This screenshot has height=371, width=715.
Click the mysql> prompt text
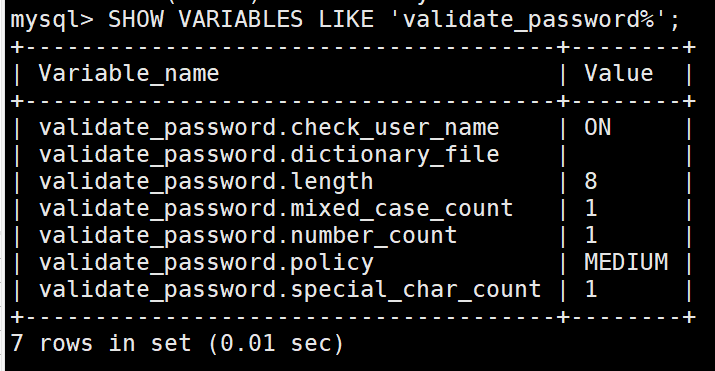[52, 21]
